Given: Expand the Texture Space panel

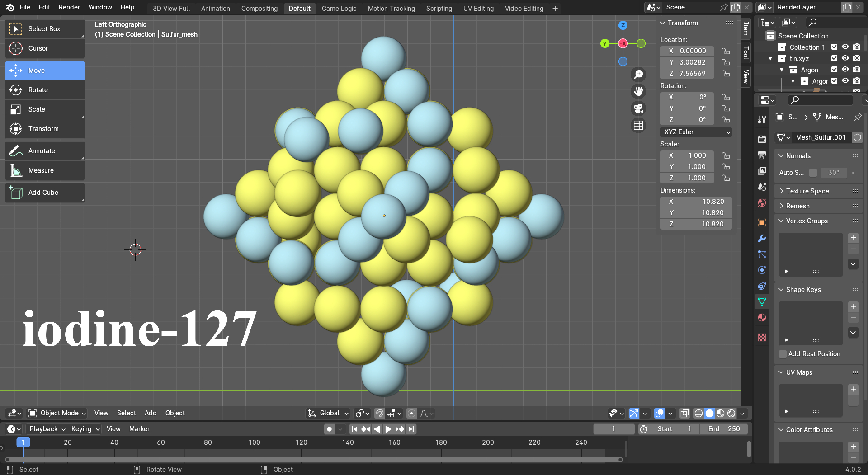Looking at the screenshot, I should tap(807, 191).
